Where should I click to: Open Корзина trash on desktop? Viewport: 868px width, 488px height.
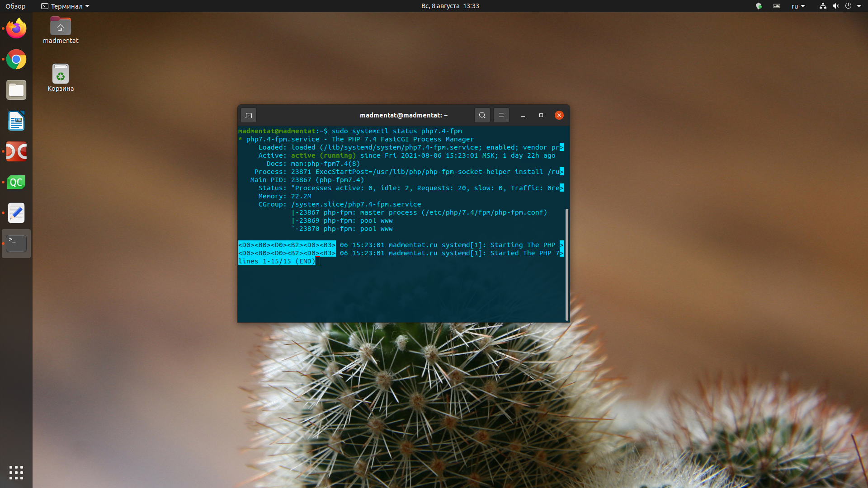point(61,78)
